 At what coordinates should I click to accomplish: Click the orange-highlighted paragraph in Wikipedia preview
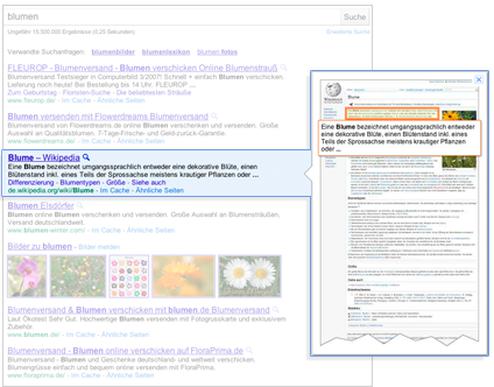click(392, 114)
